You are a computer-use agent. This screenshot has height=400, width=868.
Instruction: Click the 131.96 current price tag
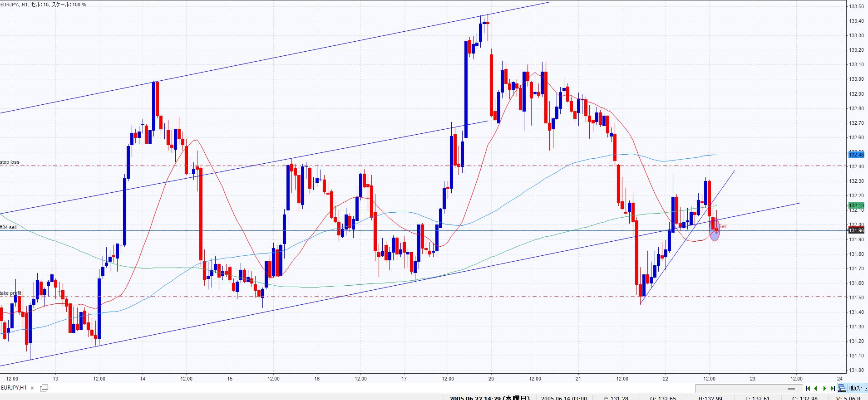[856, 230]
